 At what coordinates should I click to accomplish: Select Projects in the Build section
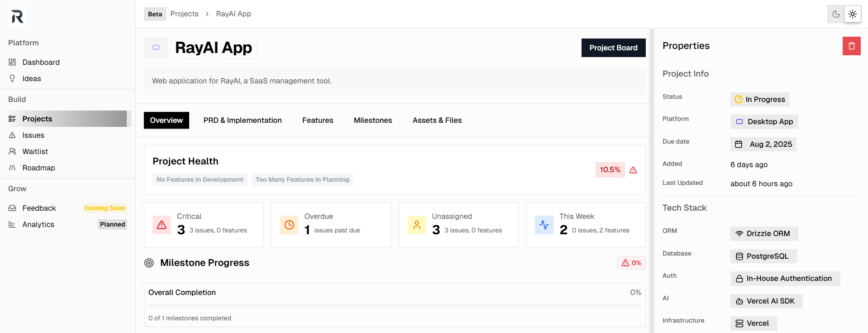click(x=68, y=119)
